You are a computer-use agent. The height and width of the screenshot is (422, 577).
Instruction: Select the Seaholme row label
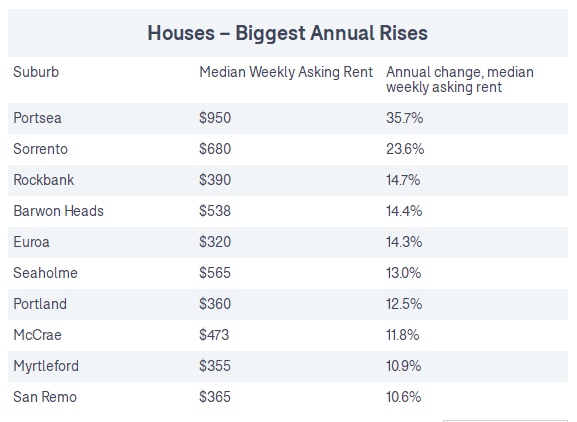[x=46, y=273]
